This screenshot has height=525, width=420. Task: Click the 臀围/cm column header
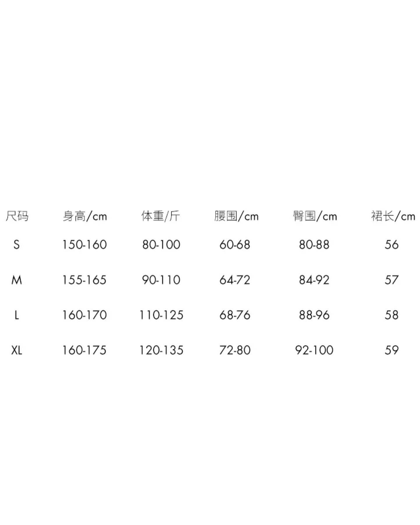pos(315,216)
